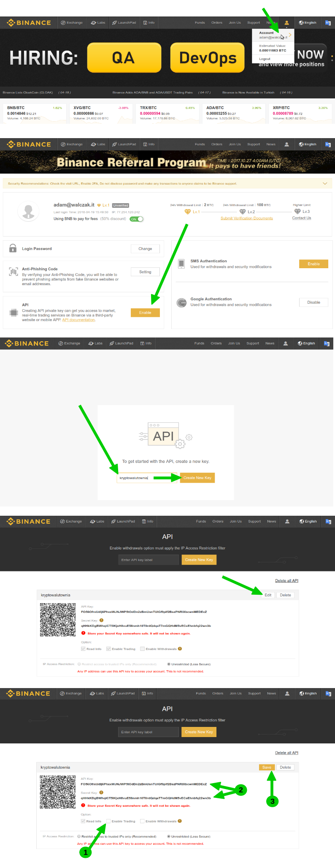Screen dimensions: 335x868
Task: Click the user avatar beside adam@walczak.it
Action: (29, 211)
